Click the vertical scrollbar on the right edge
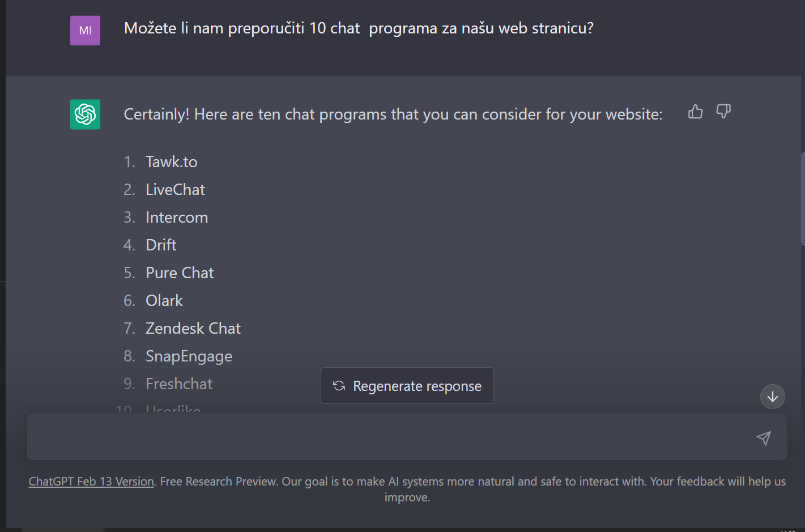 802,198
